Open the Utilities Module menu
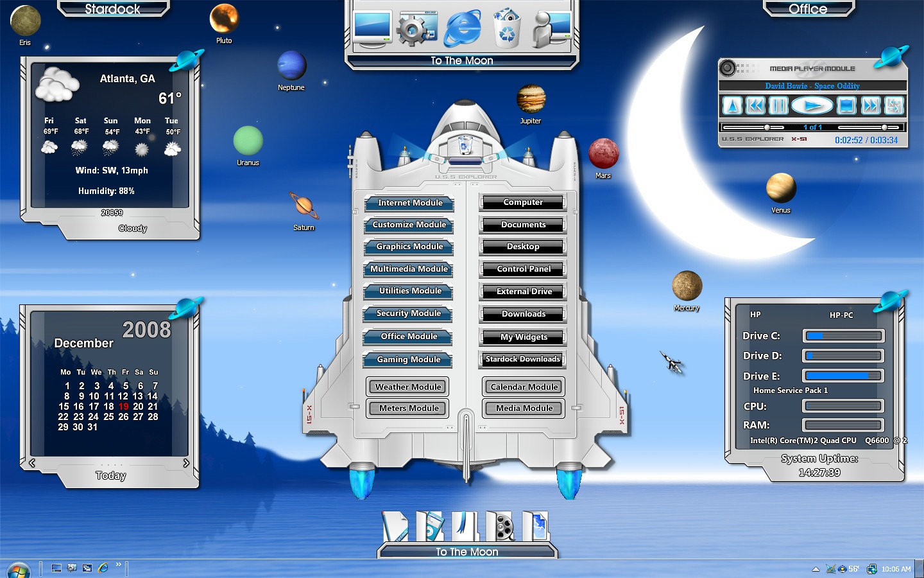The height and width of the screenshot is (578, 924). (409, 291)
